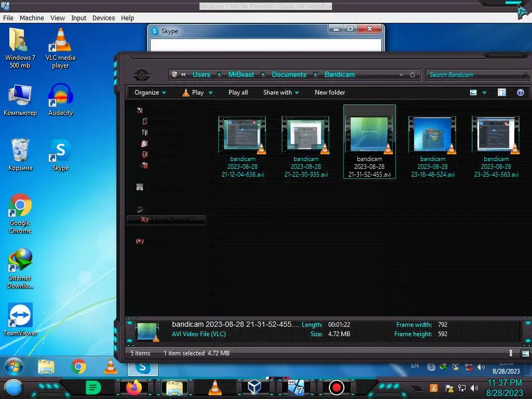
Task: Click the EN language indicator in guest tray
Action: pos(415,365)
